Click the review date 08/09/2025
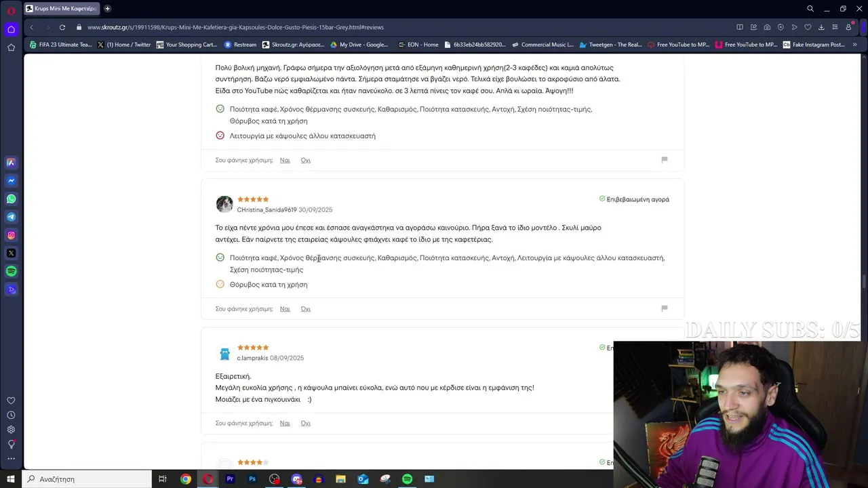The image size is (868, 488). pos(287,358)
